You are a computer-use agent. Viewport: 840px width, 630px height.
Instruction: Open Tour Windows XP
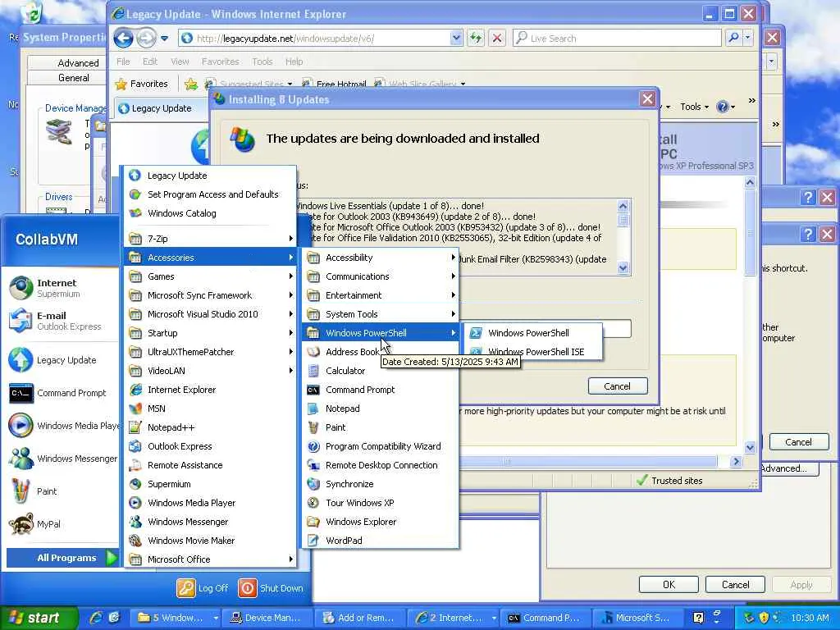[381, 503]
